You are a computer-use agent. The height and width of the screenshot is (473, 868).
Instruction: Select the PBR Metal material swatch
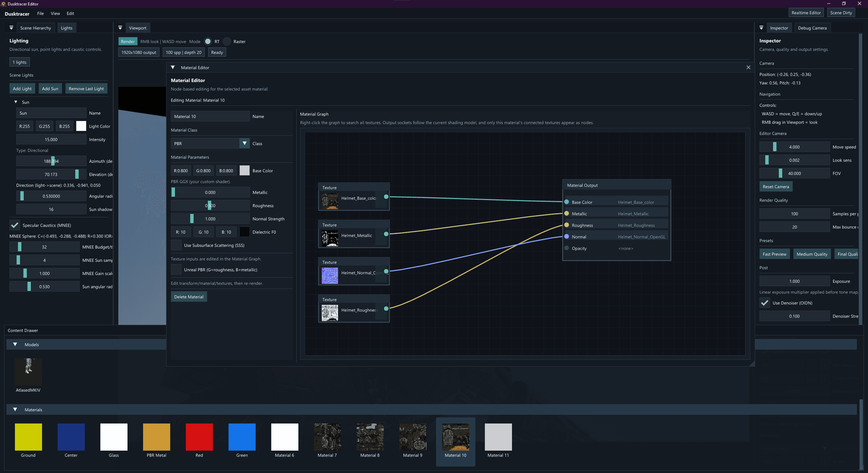(157, 437)
